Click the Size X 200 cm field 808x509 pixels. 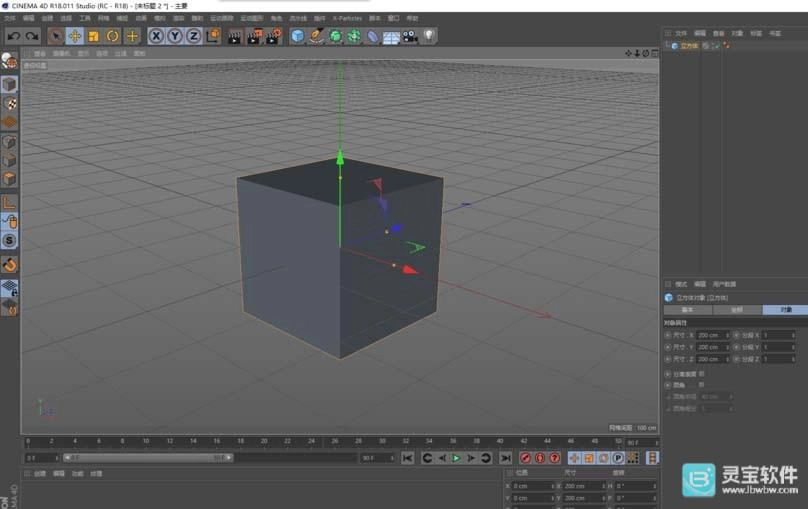pos(712,335)
